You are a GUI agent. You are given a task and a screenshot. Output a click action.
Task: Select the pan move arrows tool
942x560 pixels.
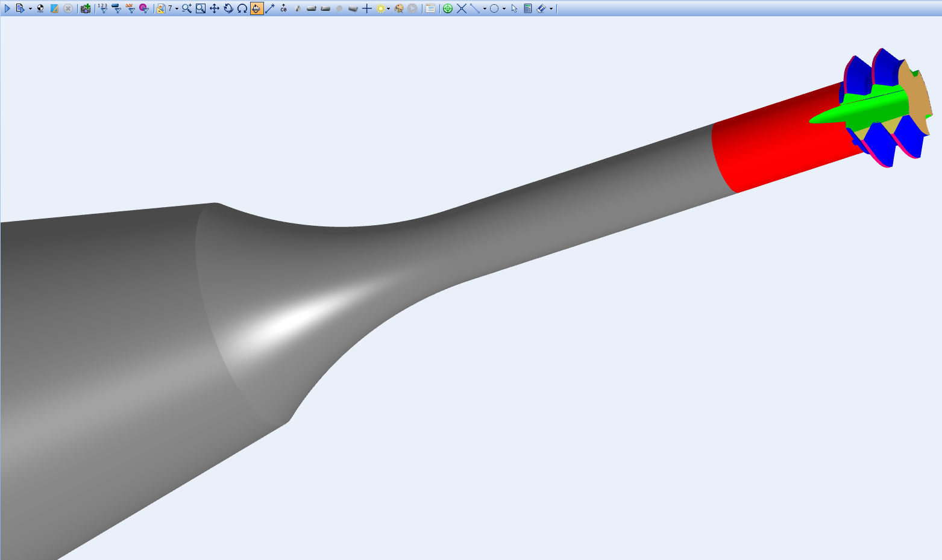215,8
